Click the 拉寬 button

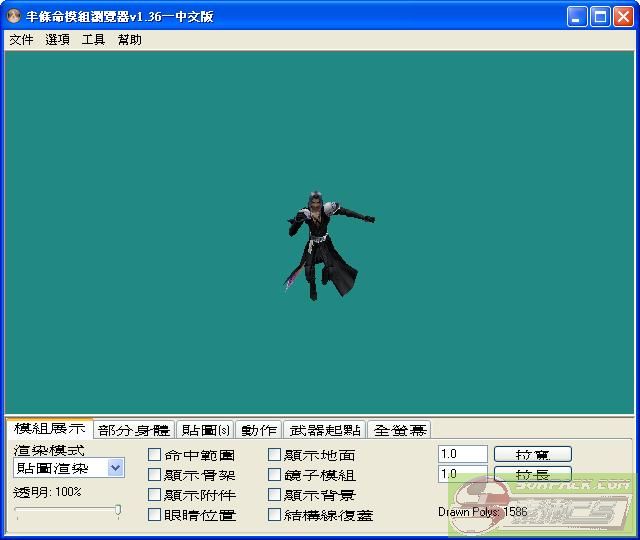tap(532, 455)
